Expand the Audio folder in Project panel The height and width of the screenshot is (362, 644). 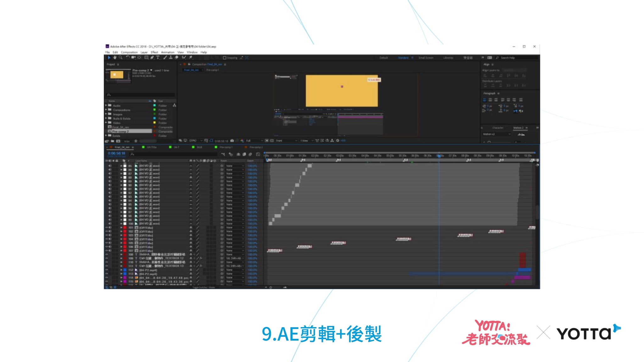[x=106, y=106]
